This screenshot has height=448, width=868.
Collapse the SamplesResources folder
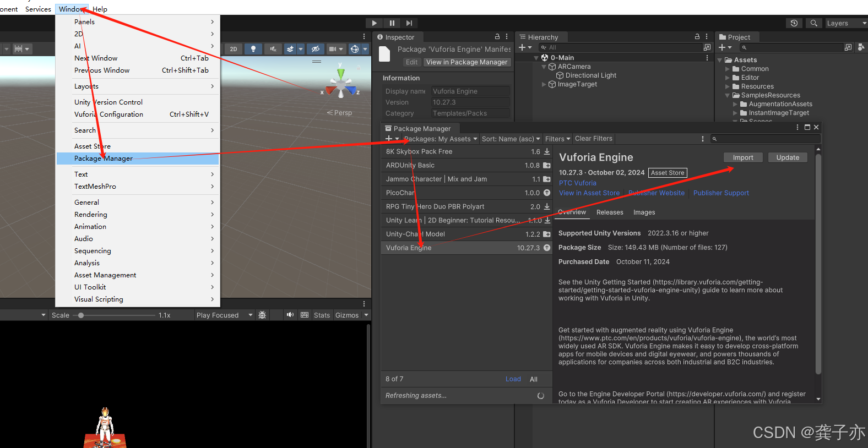(x=728, y=95)
